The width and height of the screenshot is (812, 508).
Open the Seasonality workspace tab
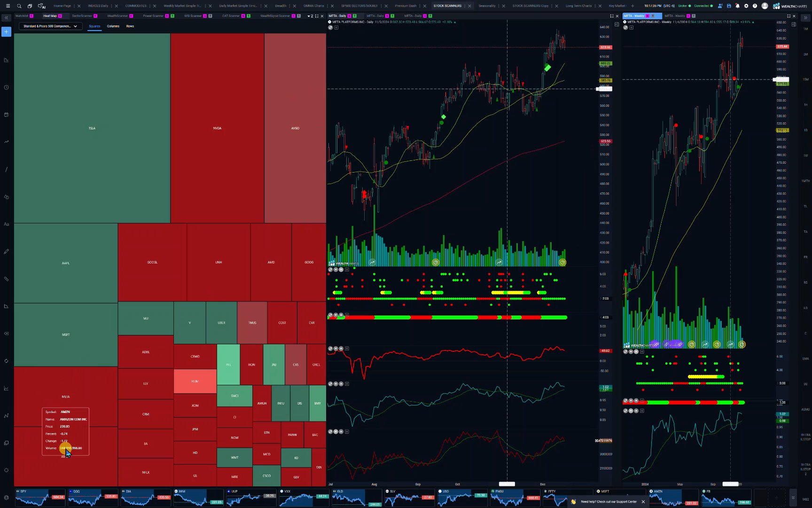(x=487, y=6)
